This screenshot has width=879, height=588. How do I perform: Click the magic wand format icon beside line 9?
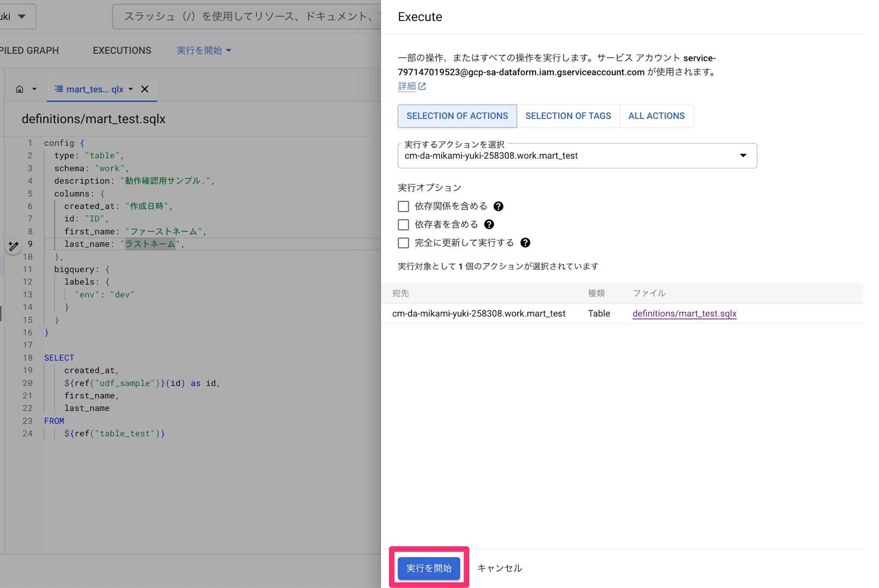13,246
